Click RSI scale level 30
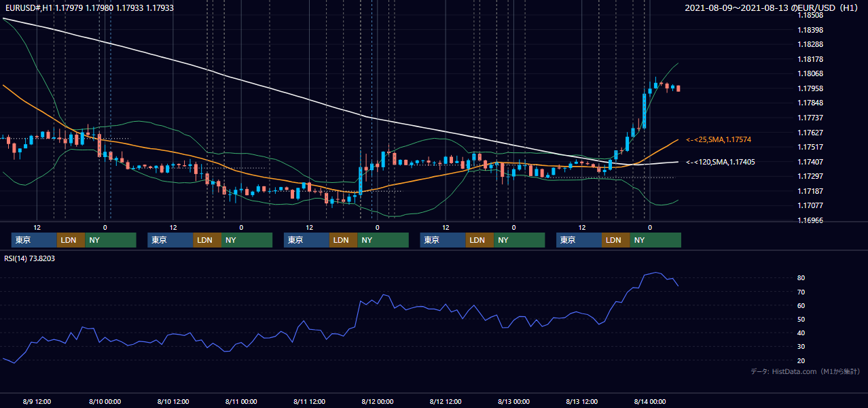Screen dimensions: 868x408 [x=801, y=347]
